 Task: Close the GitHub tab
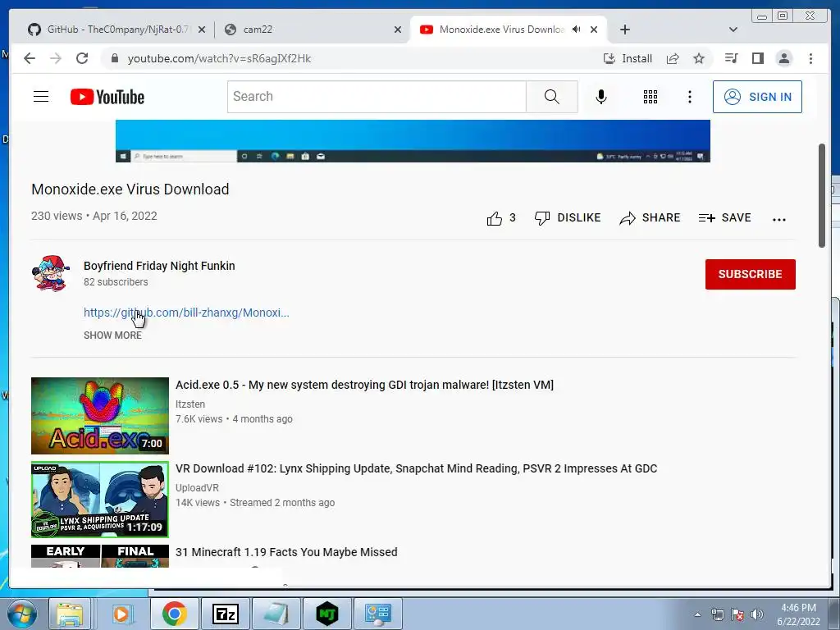pyautogui.click(x=202, y=30)
